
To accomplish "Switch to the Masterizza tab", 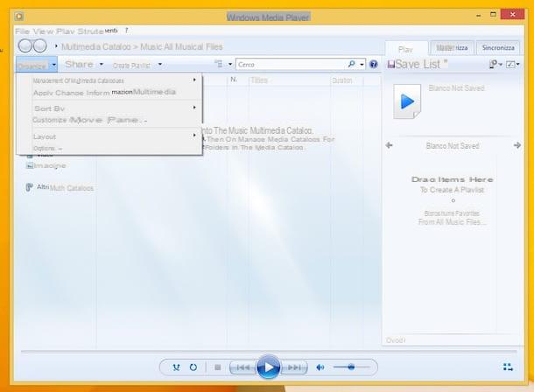I will pyautogui.click(x=452, y=47).
